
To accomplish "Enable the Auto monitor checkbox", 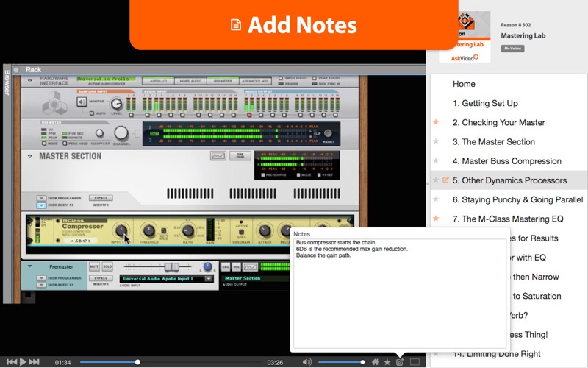I will point(91,113).
